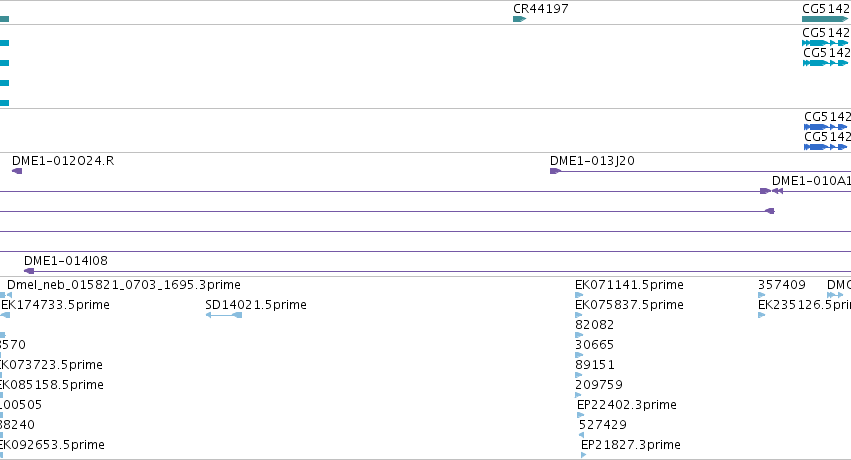Select the DME1-014I08 purple end glyph
Image resolution: width=851 pixels, height=460 pixels.
[29, 271]
